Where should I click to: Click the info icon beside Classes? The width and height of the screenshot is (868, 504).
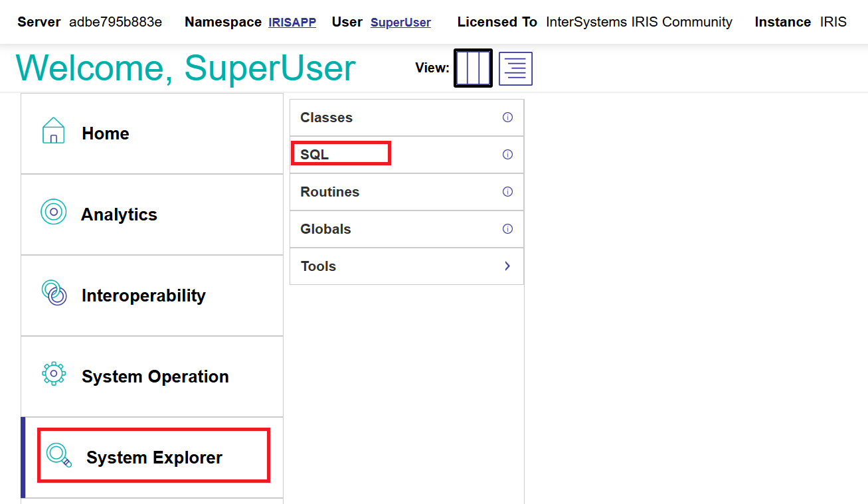(507, 118)
